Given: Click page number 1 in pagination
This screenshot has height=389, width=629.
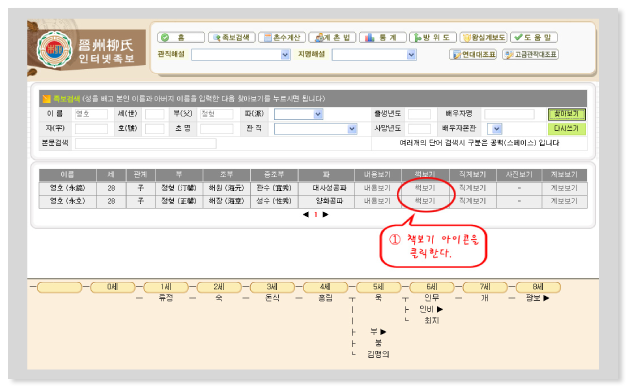Looking at the screenshot, I should (x=316, y=215).
